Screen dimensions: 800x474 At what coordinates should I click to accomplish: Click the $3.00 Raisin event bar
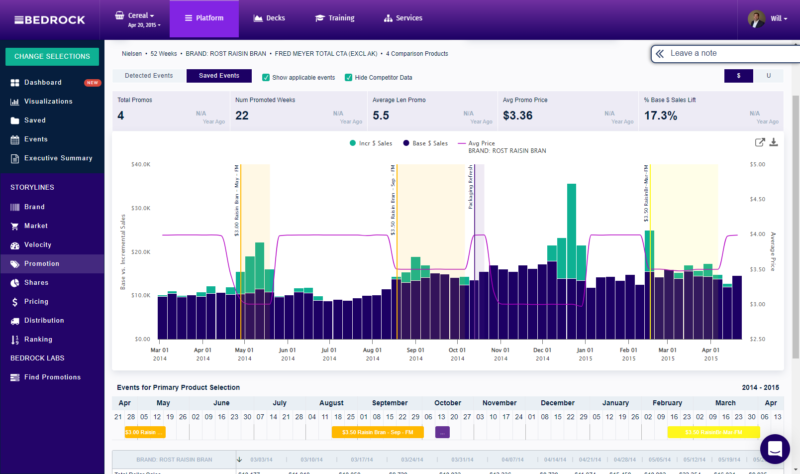(x=145, y=432)
